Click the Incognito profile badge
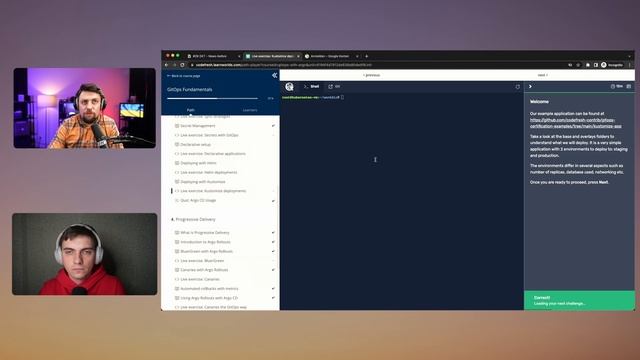The height and width of the screenshot is (360, 640). [x=612, y=65]
